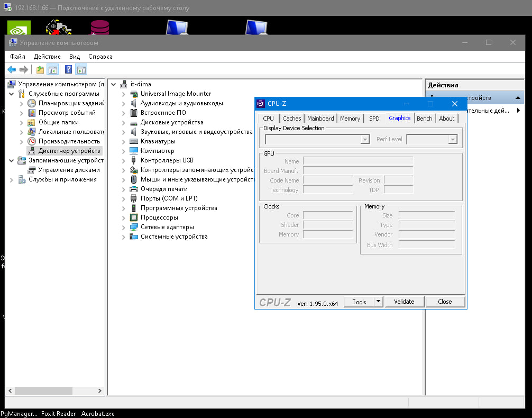Click the left pane horizontal scrollbar thumb
The height and width of the screenshot is (418, 532).
[43, 390]
